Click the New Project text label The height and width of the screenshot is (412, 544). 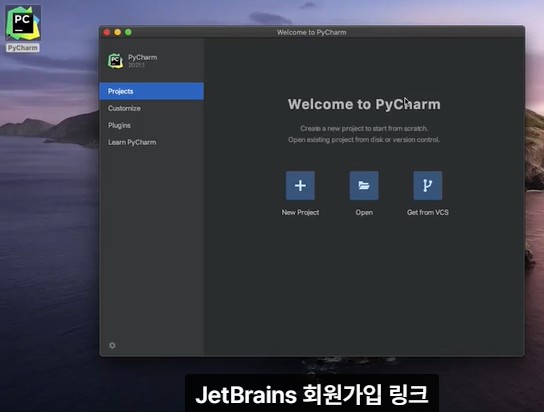tap(300, 212)
